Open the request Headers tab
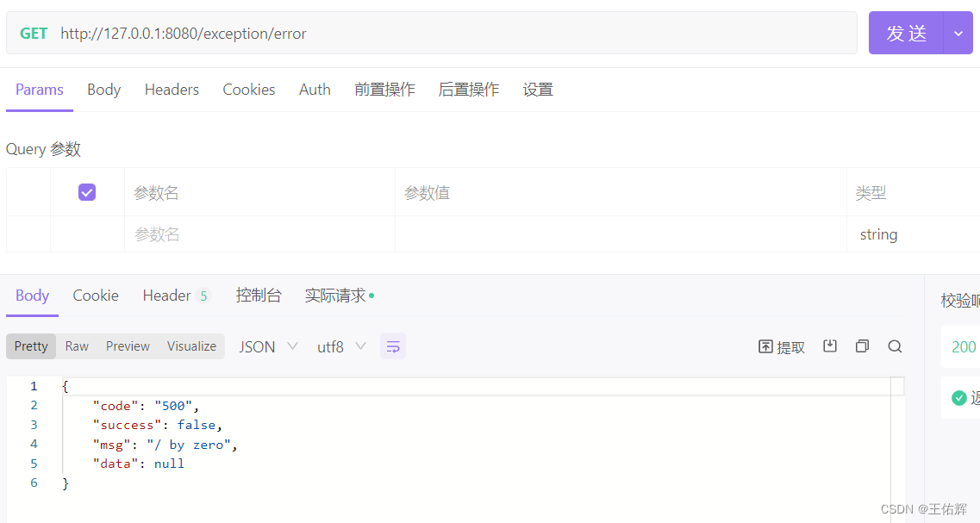This screenshot has width=980, height=523. click(172, 90)
